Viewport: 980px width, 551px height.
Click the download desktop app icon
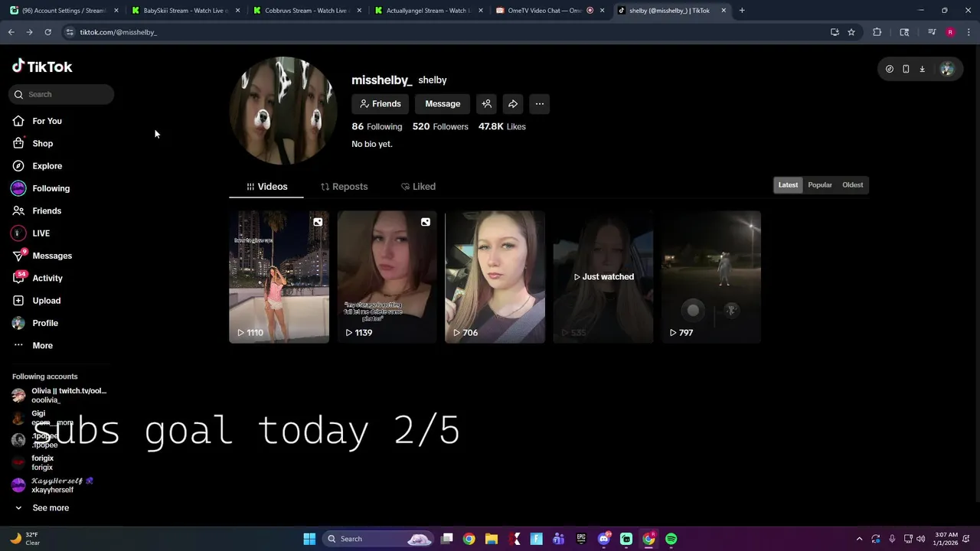[x=923, y=69]
